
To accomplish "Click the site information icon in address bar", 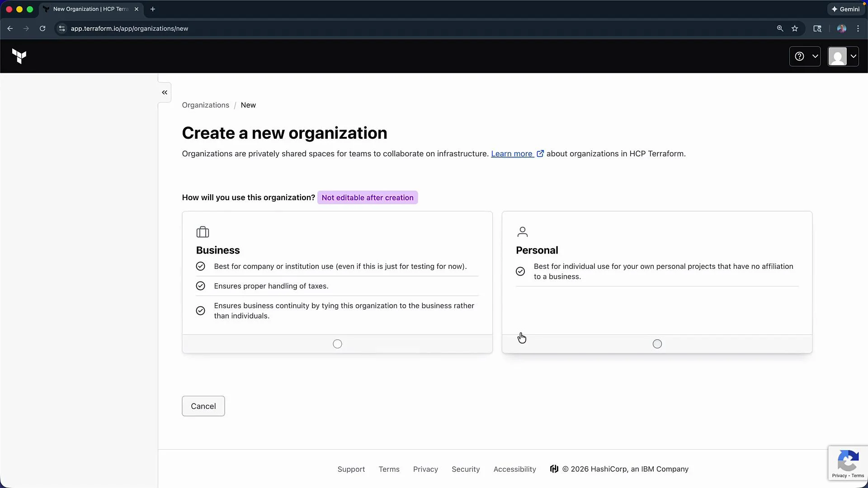I will coord(62,28).
